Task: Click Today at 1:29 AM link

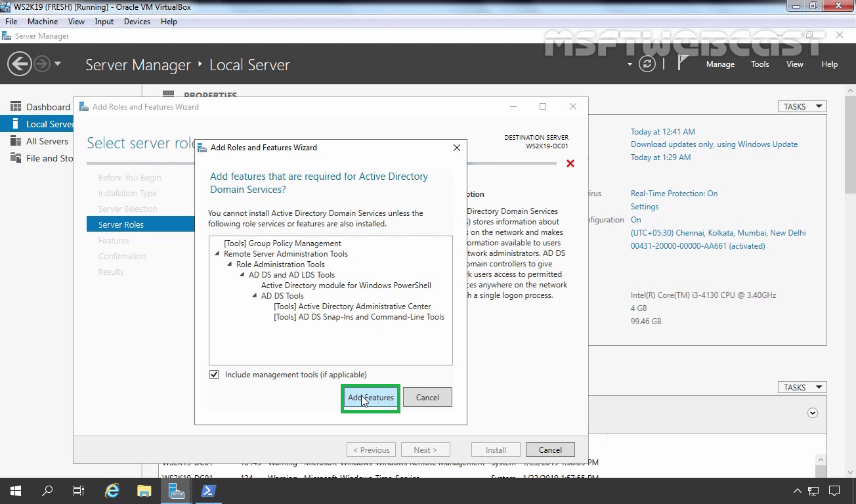Action: [x=661, y=157]
